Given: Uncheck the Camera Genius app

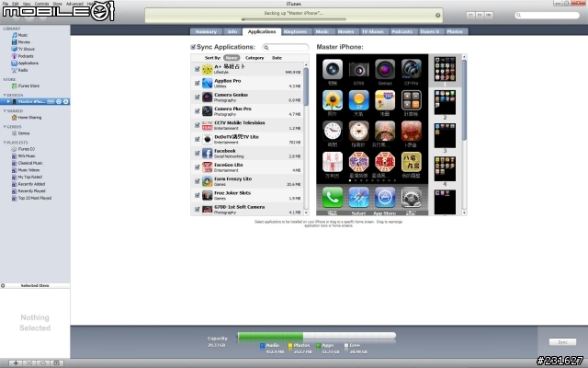Looking at the screenshot, I should tap(197, 97).
